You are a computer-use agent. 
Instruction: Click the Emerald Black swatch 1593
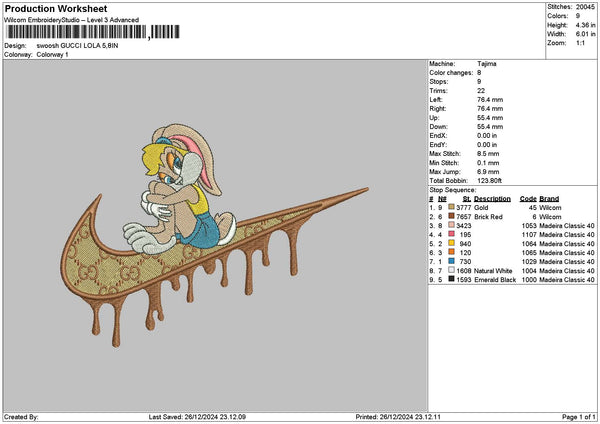pyautogui.click(x=451, y=279)
